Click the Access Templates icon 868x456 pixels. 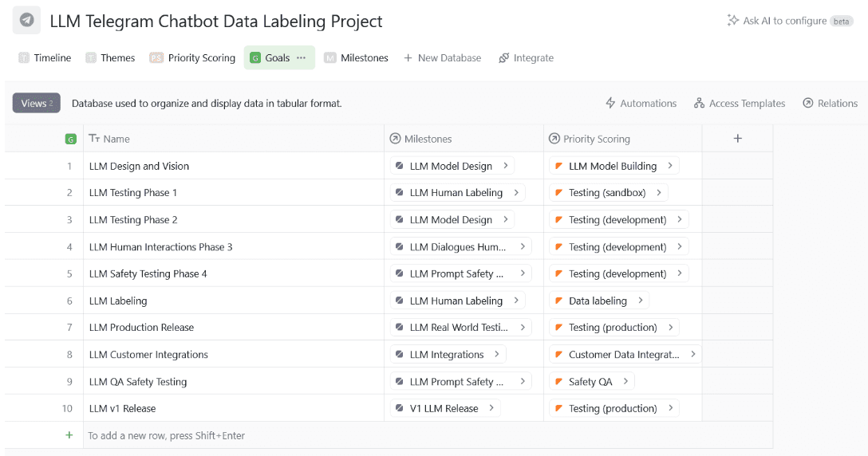[x=699, y=104]
